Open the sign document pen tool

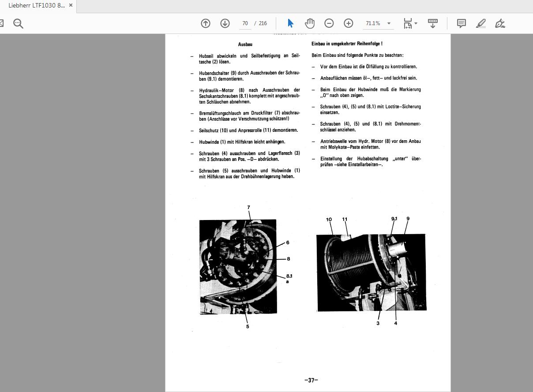point(500,23)
